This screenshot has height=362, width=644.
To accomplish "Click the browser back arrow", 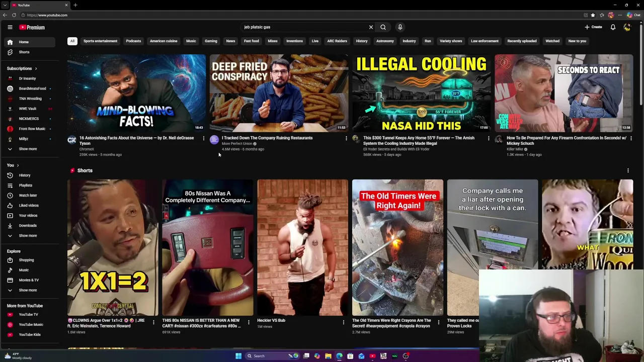I will click(5, 15).
